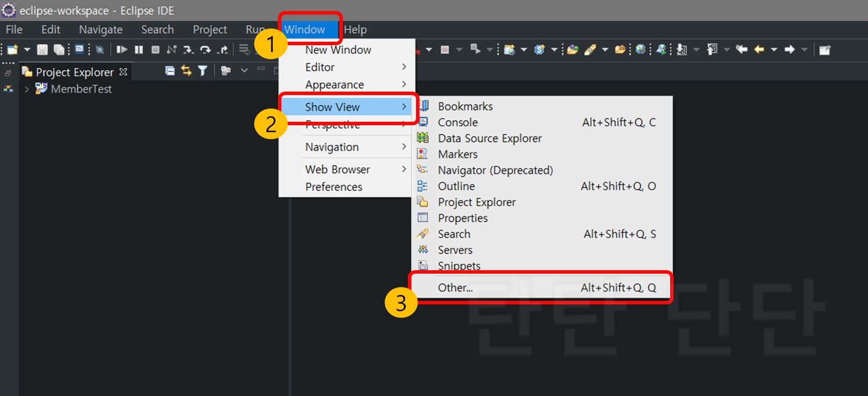Open the Project menu

pos(210,30)
